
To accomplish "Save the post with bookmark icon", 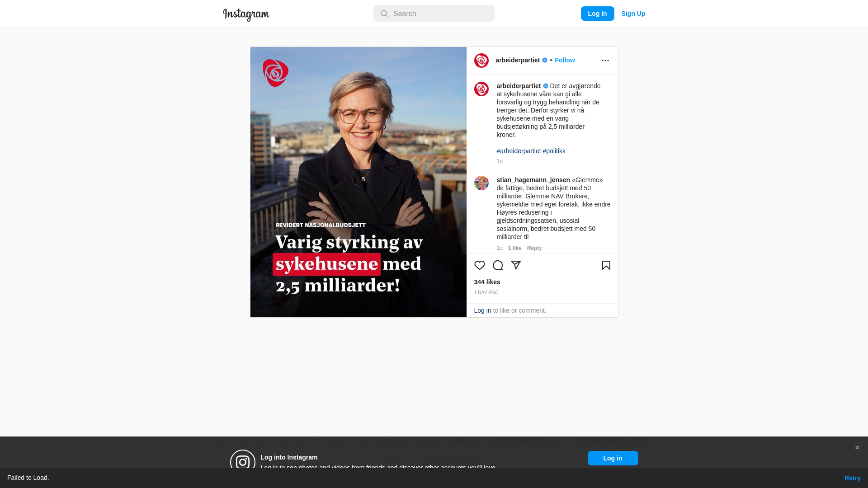I will click(x=606, y=265).
